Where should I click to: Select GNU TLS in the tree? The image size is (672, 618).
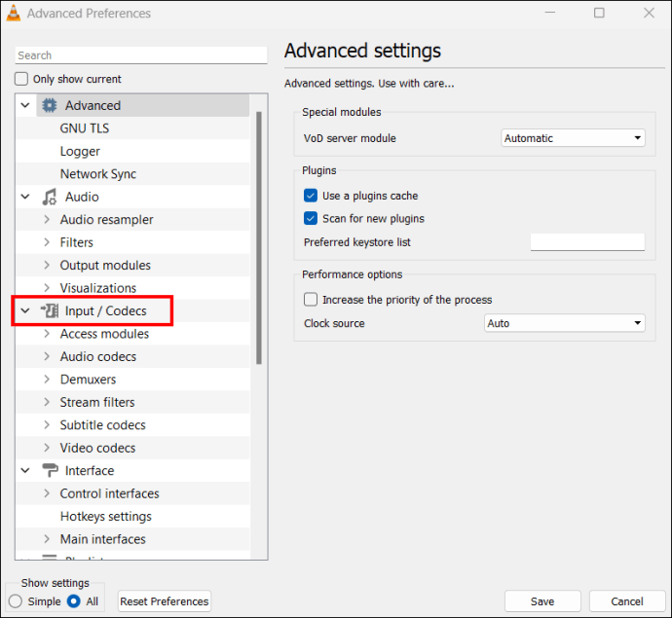pyautogui.click(x=85, y=128)
